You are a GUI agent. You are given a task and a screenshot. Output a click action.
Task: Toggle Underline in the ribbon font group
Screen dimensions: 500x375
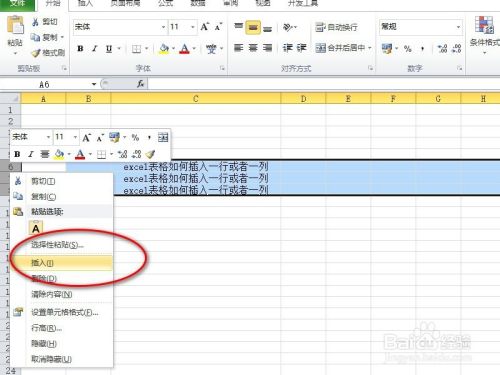[x=109, y=49]
